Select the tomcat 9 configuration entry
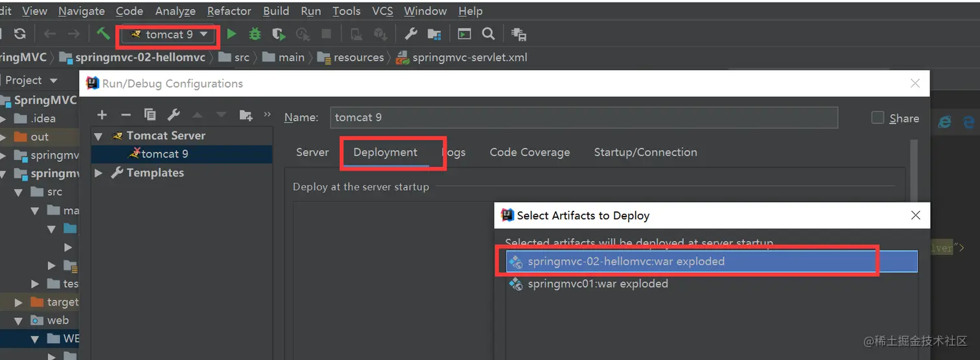This screenshot has width=980, height=360. pos(181,154)
